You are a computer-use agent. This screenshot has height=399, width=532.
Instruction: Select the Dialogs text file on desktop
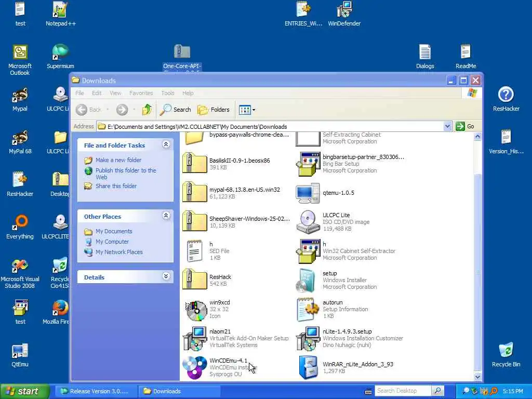pyautogui.click(x=425, y=56)
